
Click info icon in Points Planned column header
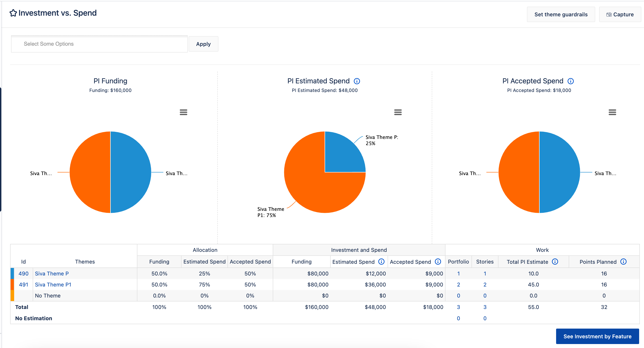623,261
